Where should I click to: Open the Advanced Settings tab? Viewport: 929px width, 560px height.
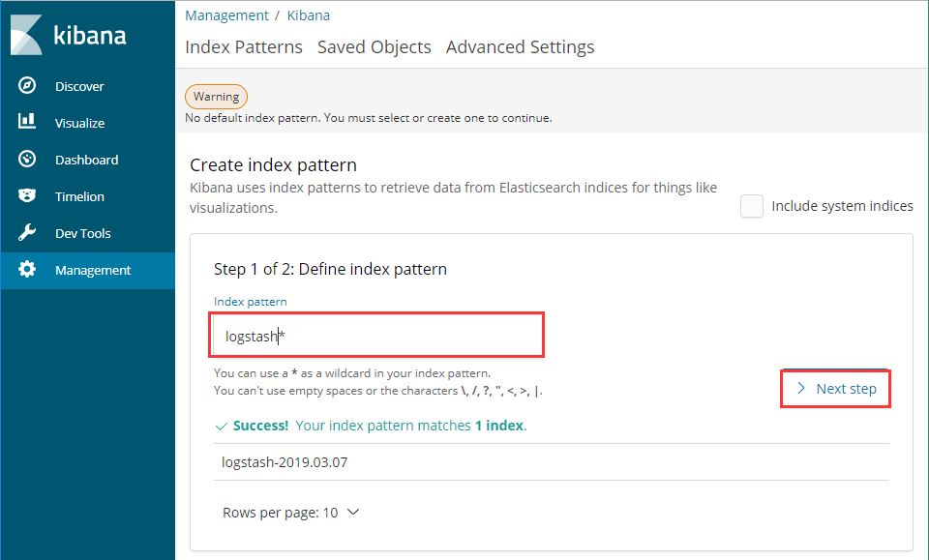[520, 46]
